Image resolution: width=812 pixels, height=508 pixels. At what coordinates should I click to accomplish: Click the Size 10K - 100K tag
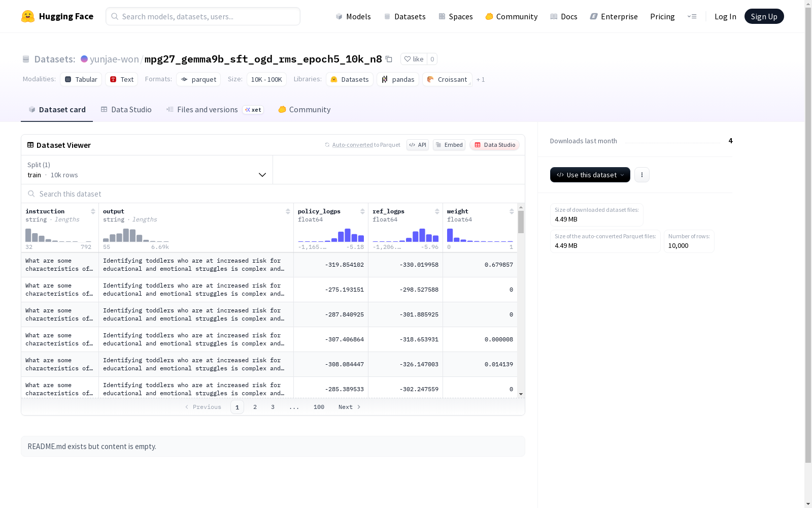click(266, 79)
